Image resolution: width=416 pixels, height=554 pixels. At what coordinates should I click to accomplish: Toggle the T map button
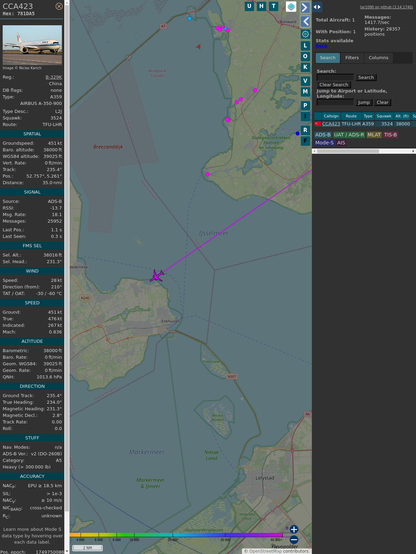click(x=273, y=6)
